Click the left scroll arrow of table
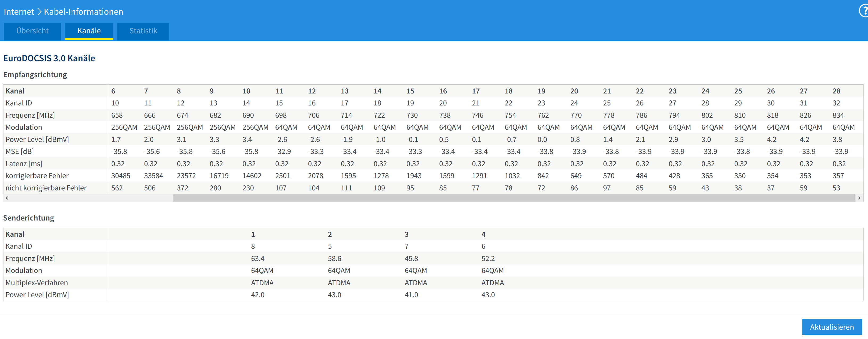The width and height of the screenshot is (868, 339). point(7,198)
